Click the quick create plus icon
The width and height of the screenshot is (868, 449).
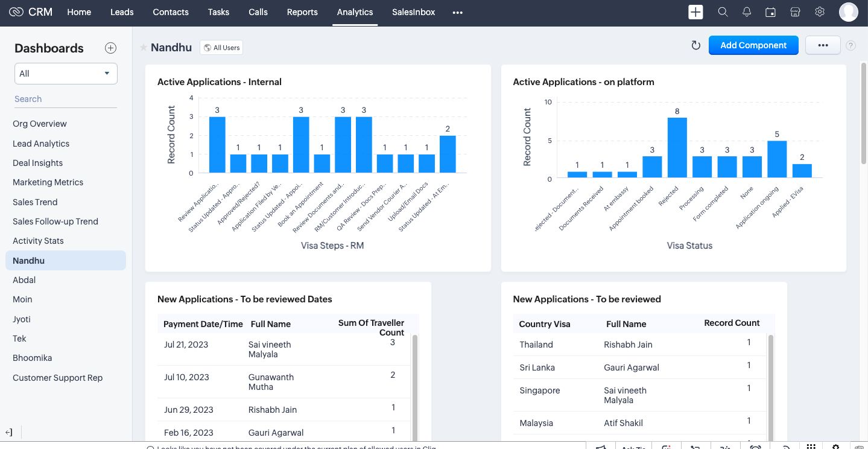point(695,12)
